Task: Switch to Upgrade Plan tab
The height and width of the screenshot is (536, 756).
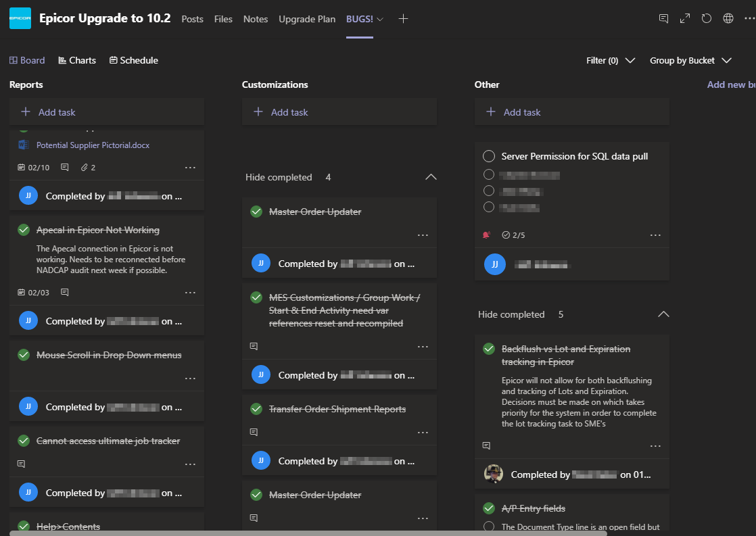Action: (x=307, y=19)
